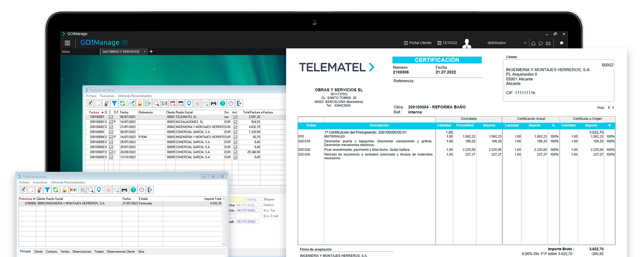Click the GO!Manage logo
Screen dimensions: 644x257
click(x=104, y=43)
